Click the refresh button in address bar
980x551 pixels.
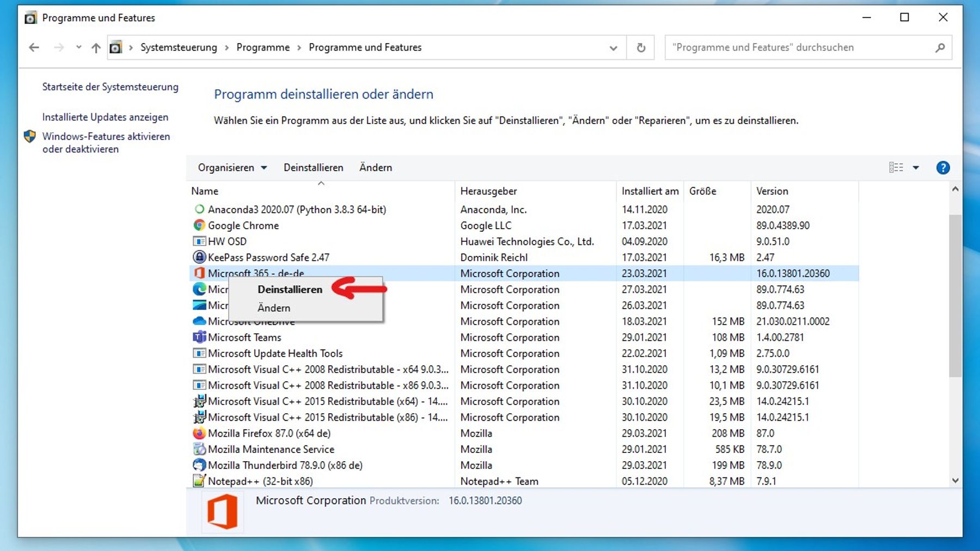[x=641, y=47]
